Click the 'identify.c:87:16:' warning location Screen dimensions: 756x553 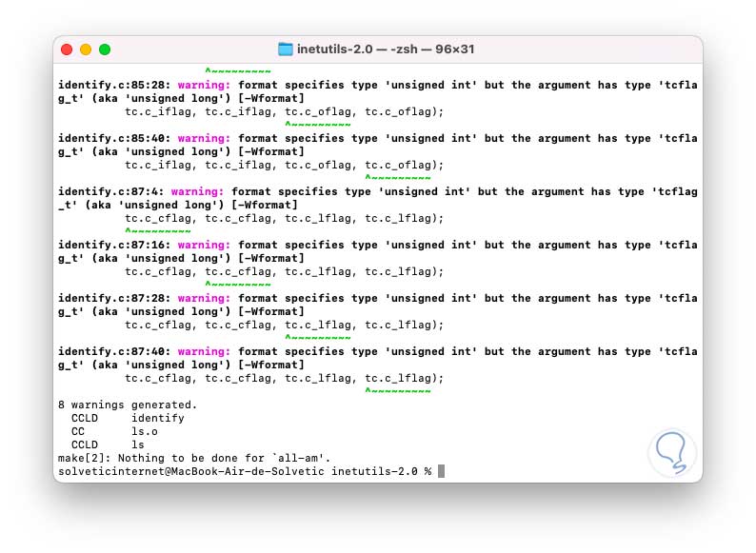[114, 245]
